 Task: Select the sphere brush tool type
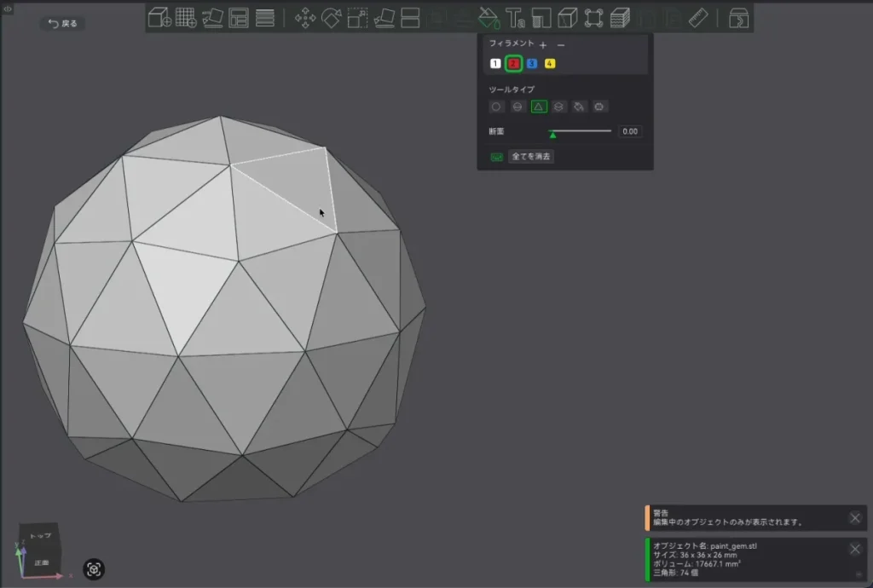click(x=517, y=107)
